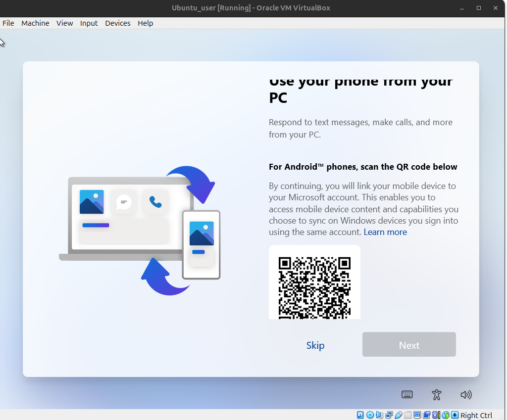Click the hard disk activity status icon
This screenshot has height=420, width=507.
point(360,415)
